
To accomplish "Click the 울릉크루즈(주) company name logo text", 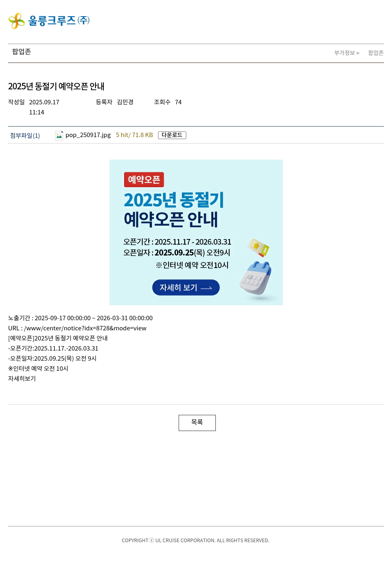I will tap(59, 21).
